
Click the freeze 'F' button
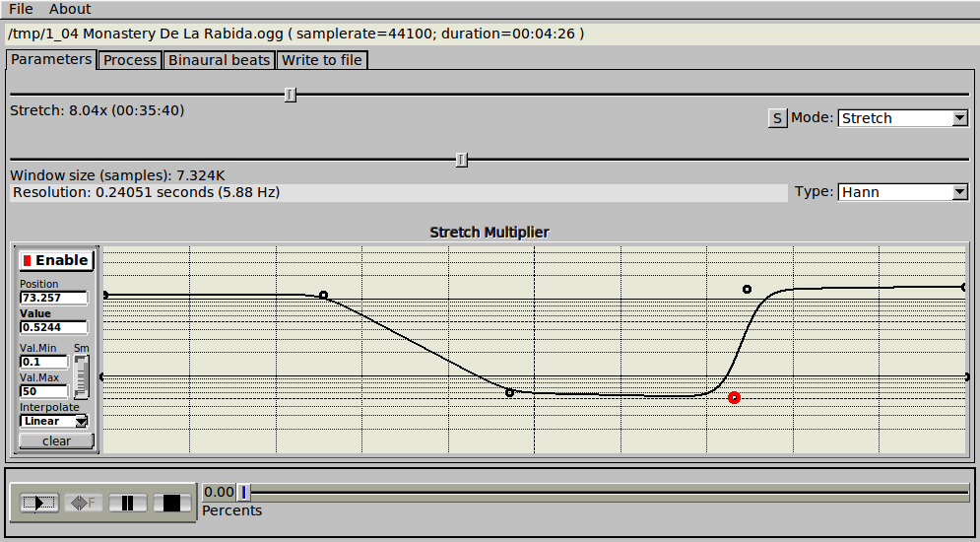[84, 503]
